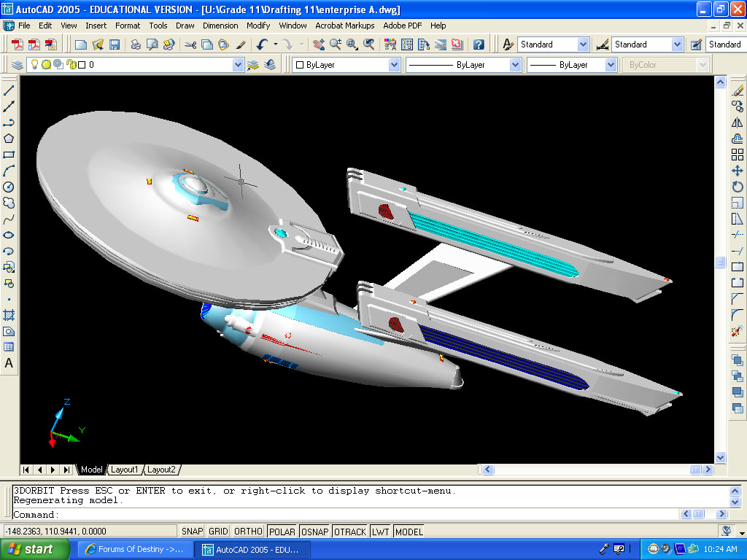Select the Arc draw tool
The width and height of the screenshot is (747, 560).
click(x=9, y=171)
